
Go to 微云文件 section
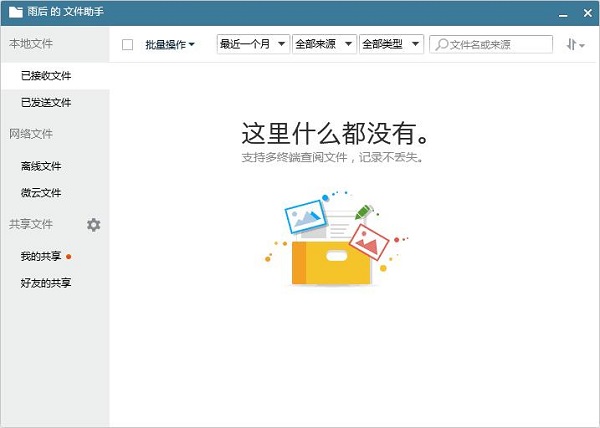[41, 192]
